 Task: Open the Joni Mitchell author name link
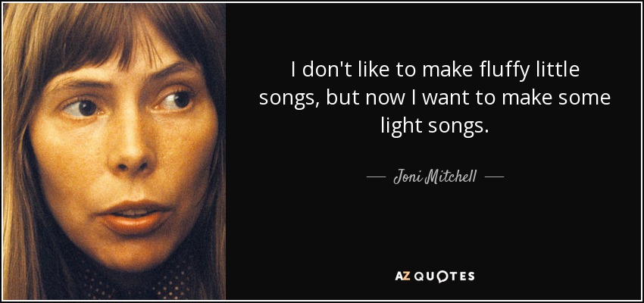click(x=435, y=178)
